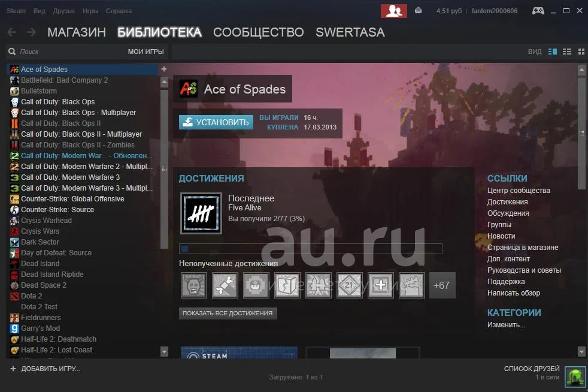This screenshot has height=392, width=588.
Task: Click details pane scroll up arrow
Action: pyautogui.click(x=581, y=70)
